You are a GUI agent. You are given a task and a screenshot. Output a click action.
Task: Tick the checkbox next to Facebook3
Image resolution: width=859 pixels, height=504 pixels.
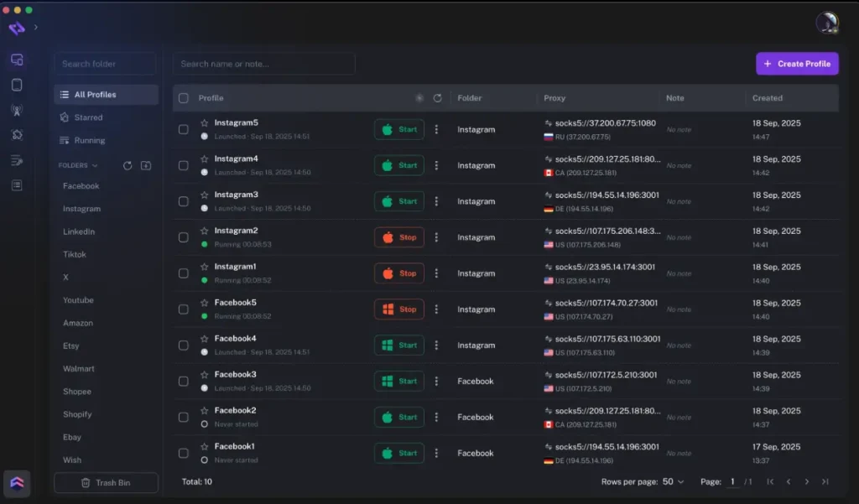183,381
